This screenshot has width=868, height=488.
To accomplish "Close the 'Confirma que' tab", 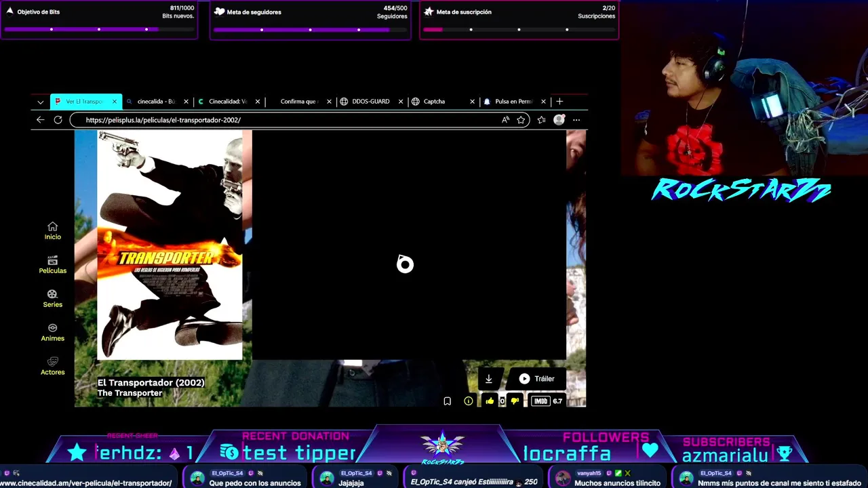I will [330, 102].
